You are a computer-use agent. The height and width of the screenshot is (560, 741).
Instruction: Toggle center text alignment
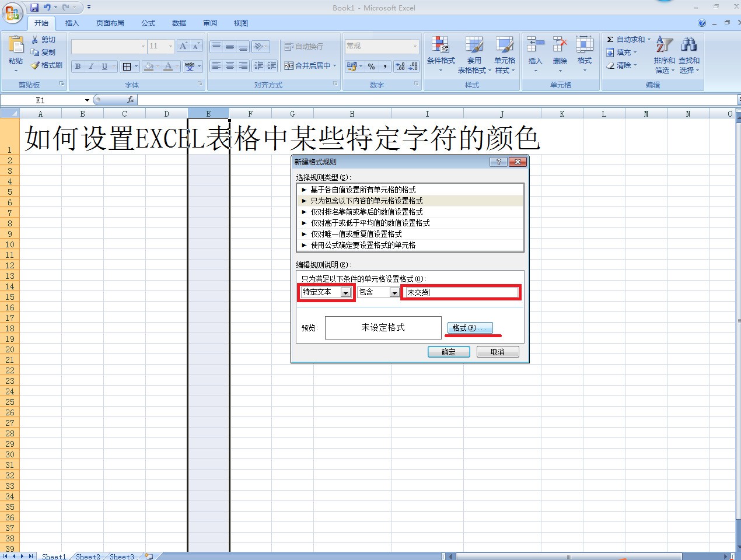click(230, 66)
